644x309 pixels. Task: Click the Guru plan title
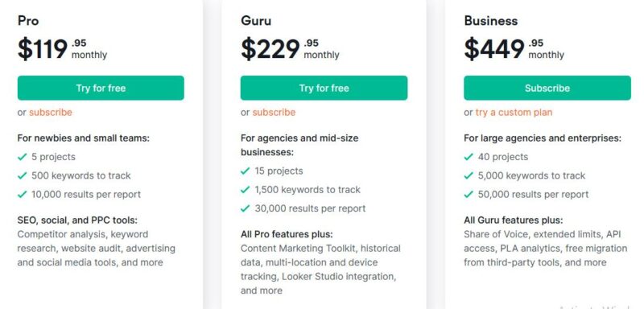coord(256,21)
